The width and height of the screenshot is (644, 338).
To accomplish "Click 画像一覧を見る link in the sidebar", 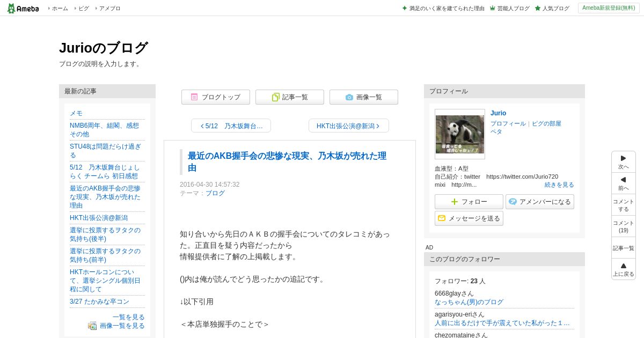I will (122, 326).
